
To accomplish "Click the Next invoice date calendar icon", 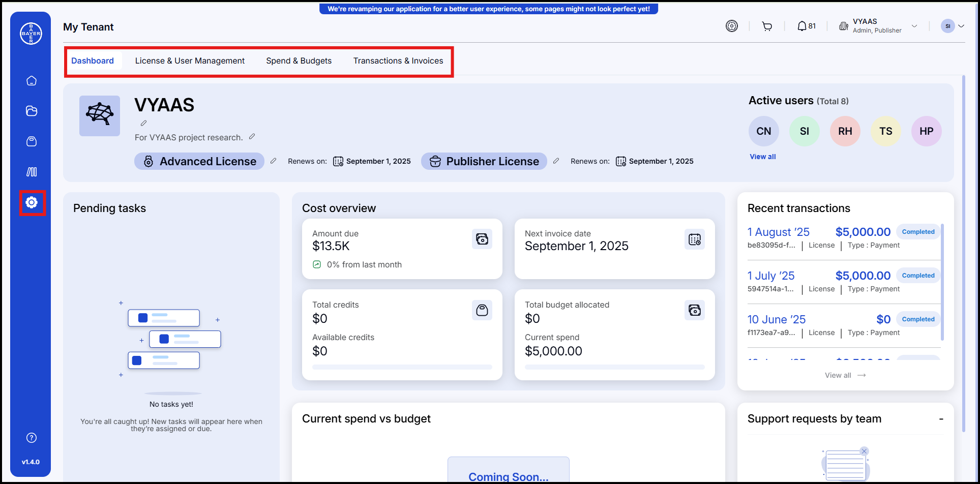I will point(695,239).
